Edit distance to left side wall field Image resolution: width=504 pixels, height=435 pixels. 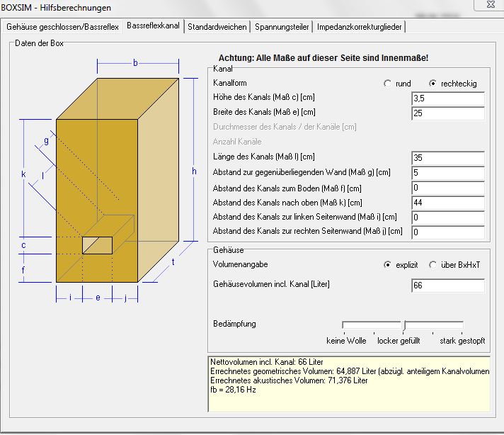tap(447, 217)
